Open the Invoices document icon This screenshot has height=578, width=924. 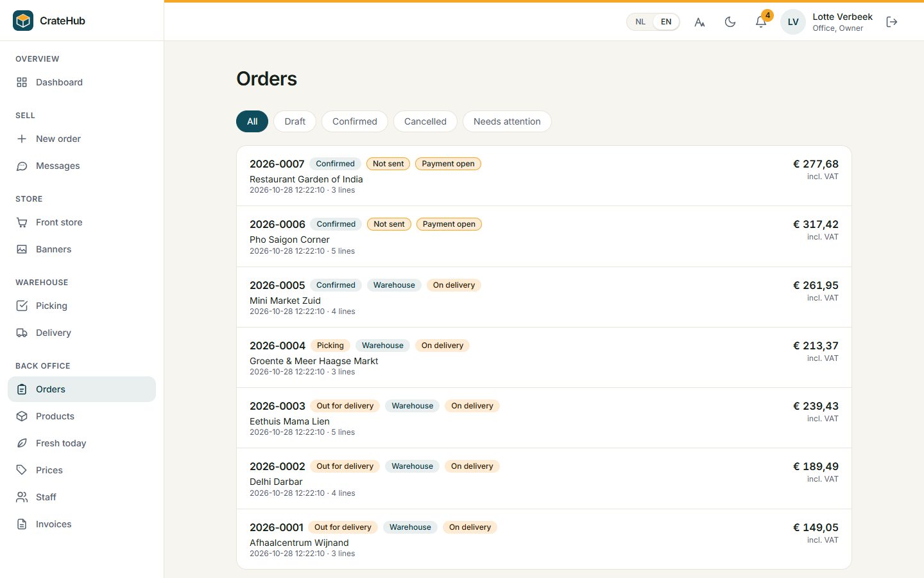point(22,524)
